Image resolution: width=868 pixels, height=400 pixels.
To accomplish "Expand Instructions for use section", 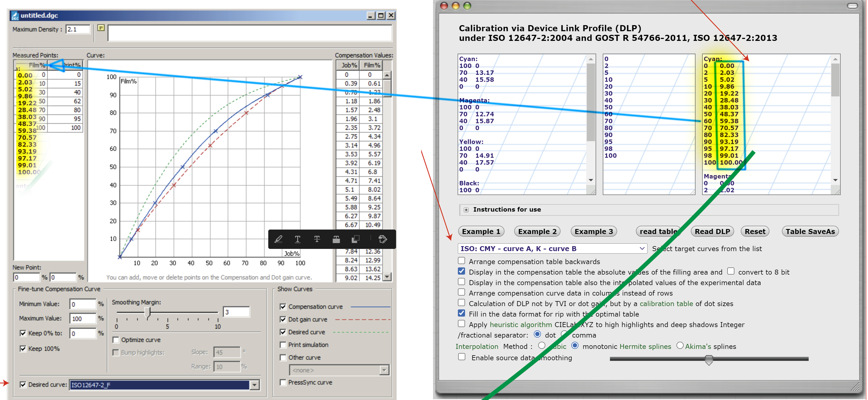I will pyautogui.click(x=466, y=210).
